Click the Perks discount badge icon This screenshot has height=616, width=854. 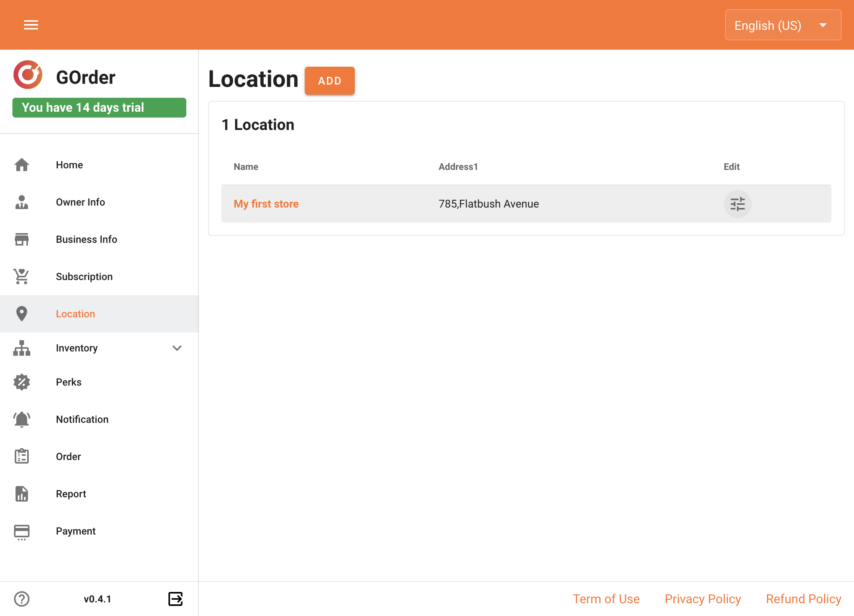[x=22, y=382]
